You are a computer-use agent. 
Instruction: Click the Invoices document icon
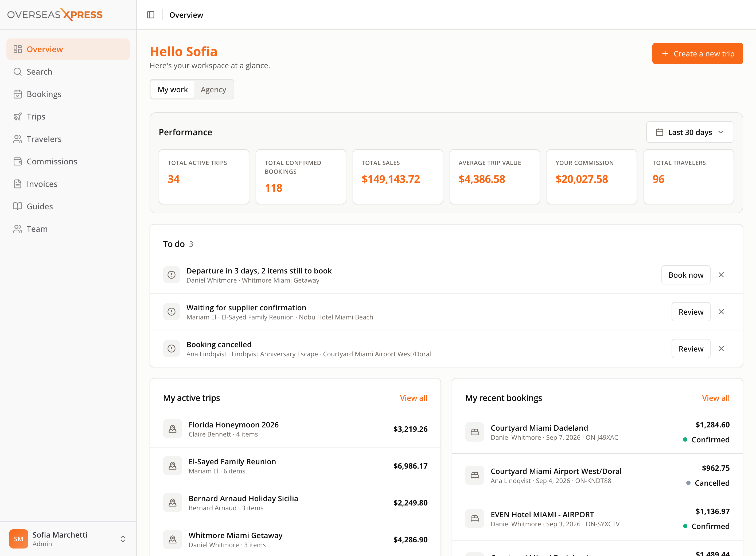[17, 184]
